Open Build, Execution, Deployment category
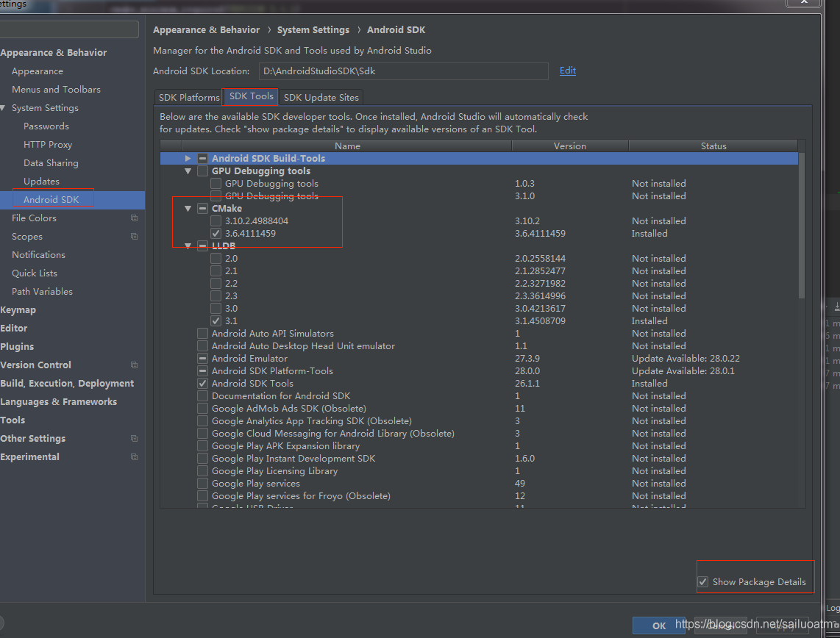Image resolution: width=840 pixels, height=638 pixels. tap(67, 383)
